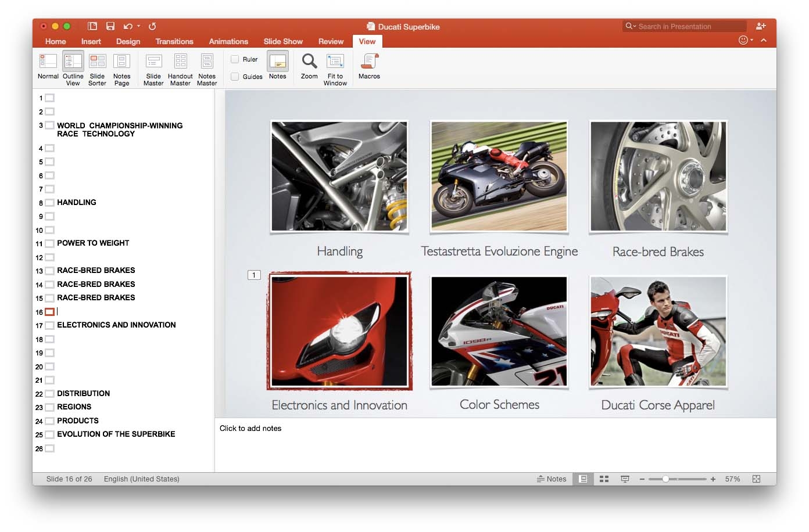Image resolution: width=809 pixels, height=532 pixels.
Task: Click the Color Schemes caption
Action: [499, 405]
